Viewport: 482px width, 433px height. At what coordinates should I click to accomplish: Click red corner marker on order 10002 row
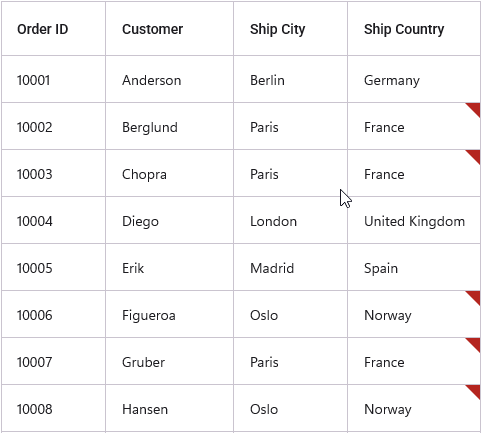click(x=475, y=109)
